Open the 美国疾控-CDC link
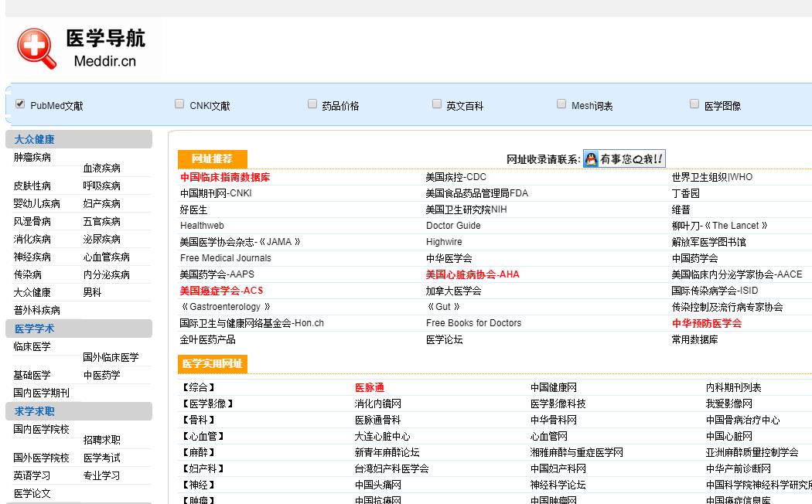This screenshot has height=504, width=812. (455, 177)
